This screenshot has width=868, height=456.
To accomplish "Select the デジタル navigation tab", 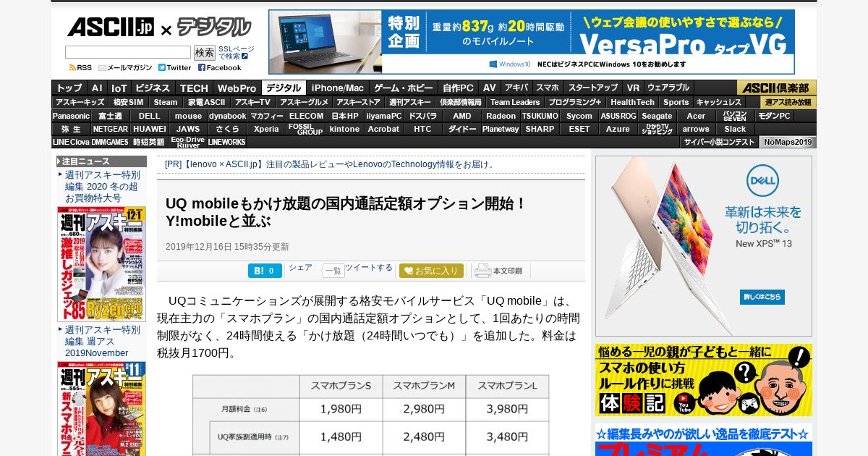I will pos(284,88).
